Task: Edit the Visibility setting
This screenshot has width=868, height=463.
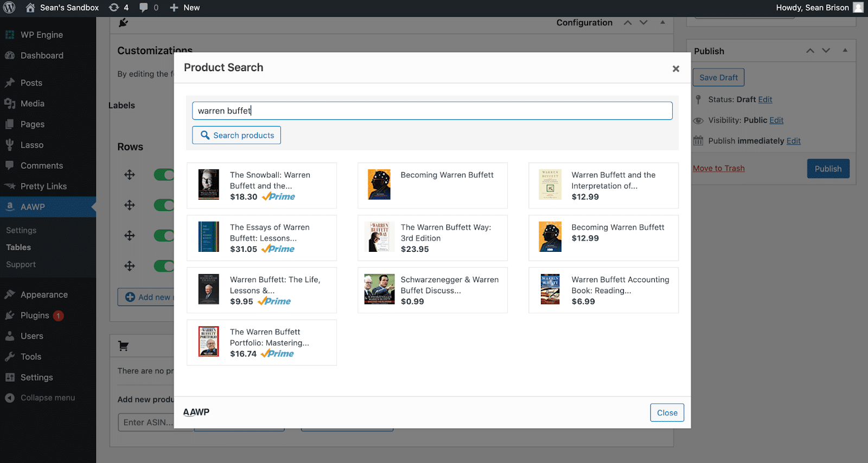Action: [776, 120]
